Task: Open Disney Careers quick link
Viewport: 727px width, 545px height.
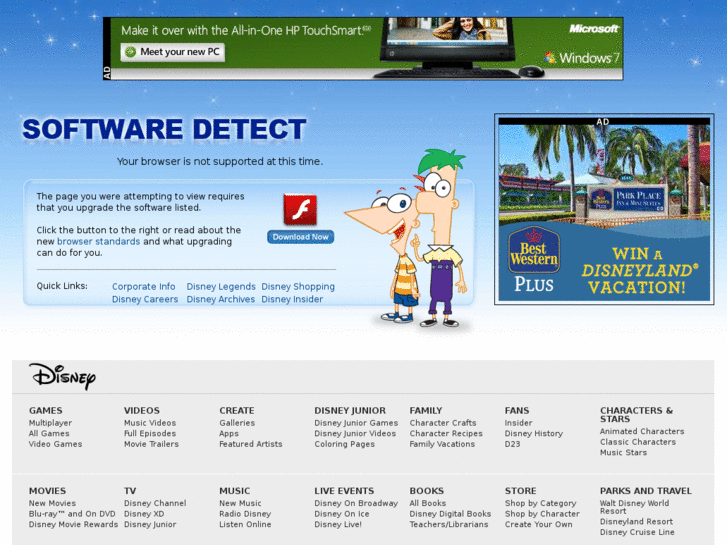Action: coord(145,299)
